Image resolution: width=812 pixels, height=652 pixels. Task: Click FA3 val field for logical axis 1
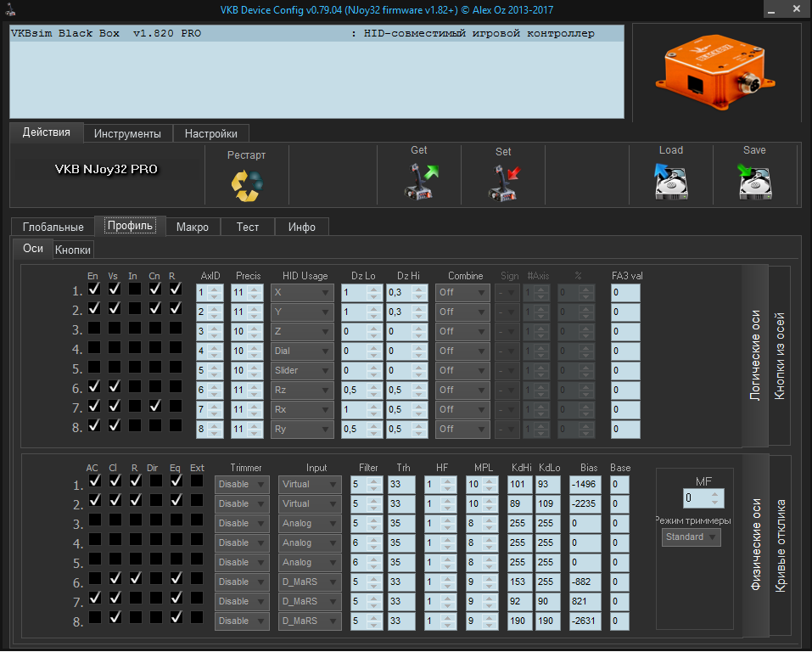[625, 293]
